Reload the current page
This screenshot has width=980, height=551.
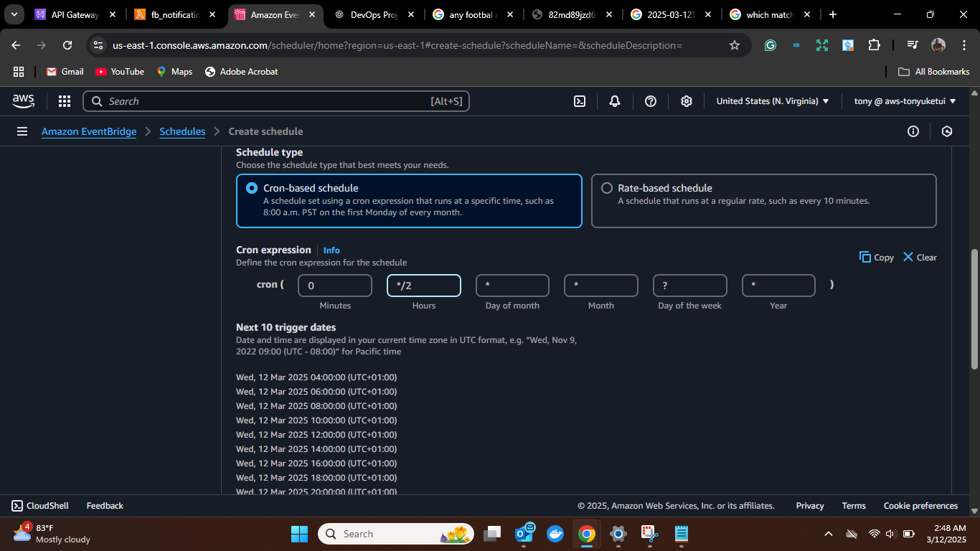tap(67, 45)
